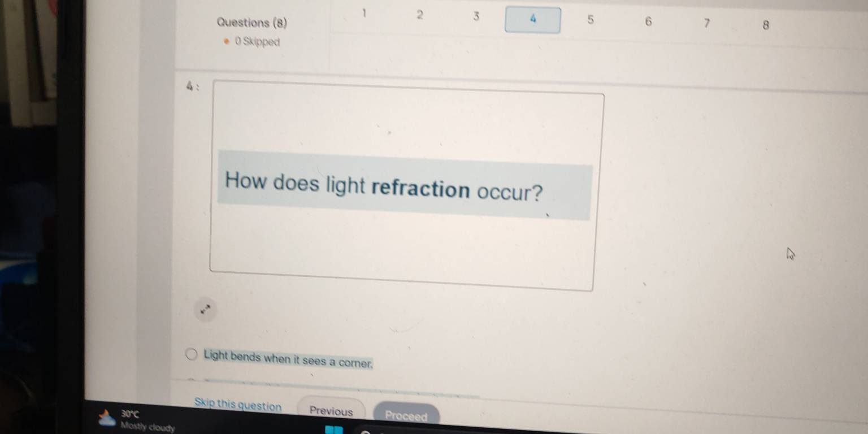
Task: Open the cloud weather icon in taskbar
Action: 106,419
